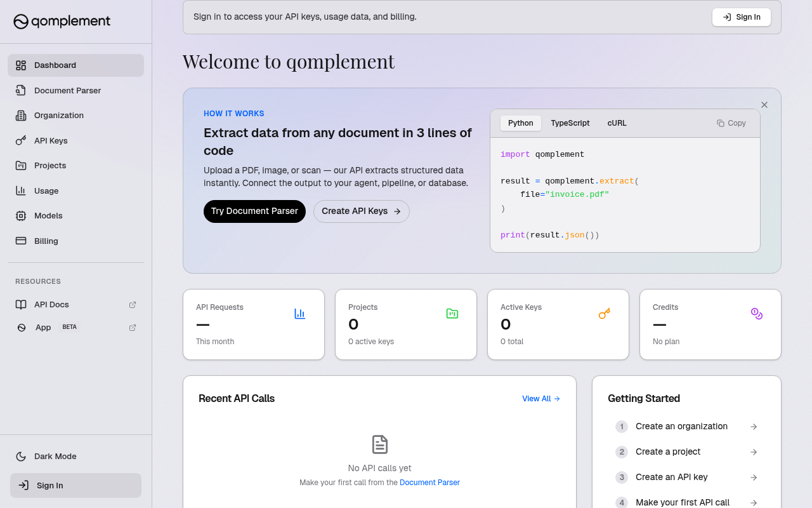
Task: Open Document Parser in the sidebar
Action: (x=75, y=90)
